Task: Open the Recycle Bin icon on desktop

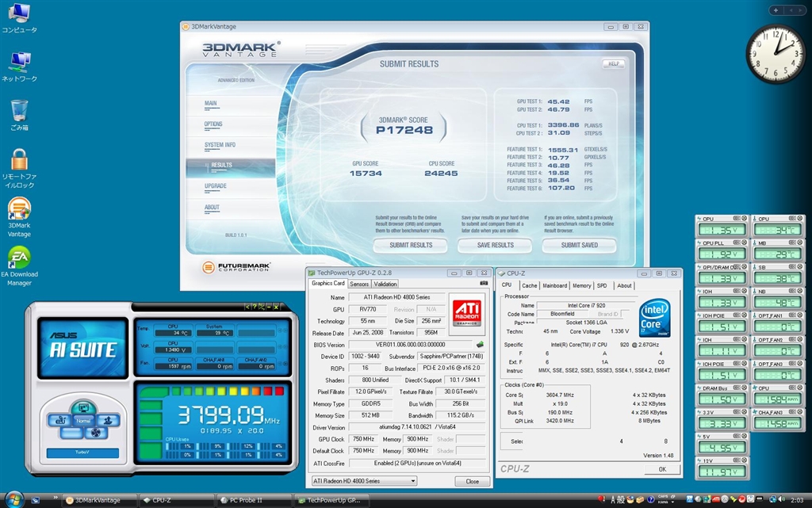Action: click(x=19, y=111)
